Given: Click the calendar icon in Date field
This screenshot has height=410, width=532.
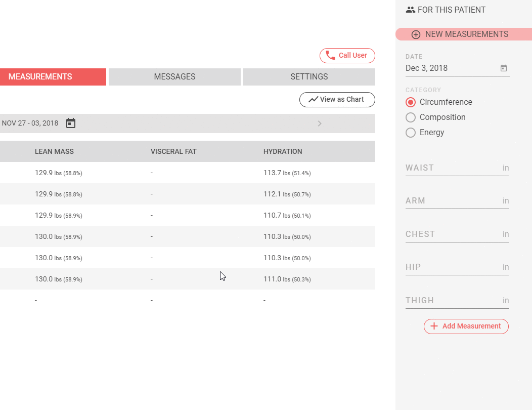Looking at the screenshot, I should pos(504,68).
